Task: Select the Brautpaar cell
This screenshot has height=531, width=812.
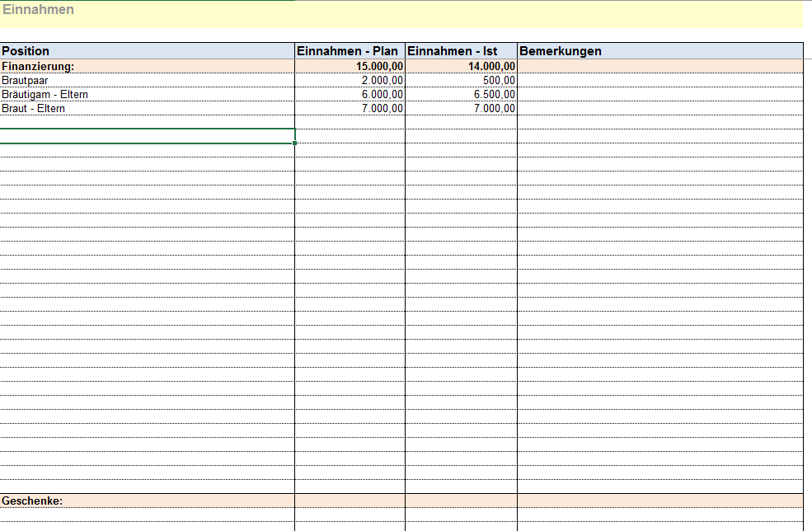Action: pos(147,80)
